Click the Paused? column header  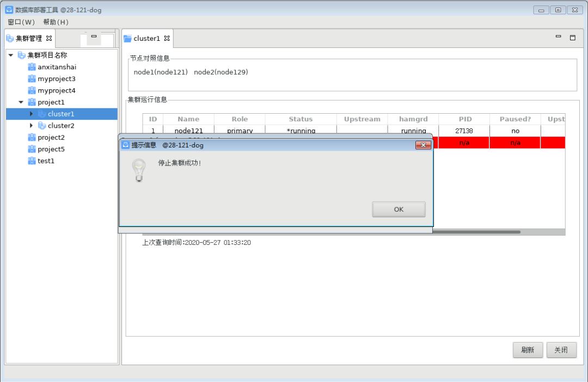tap(515, 119)
